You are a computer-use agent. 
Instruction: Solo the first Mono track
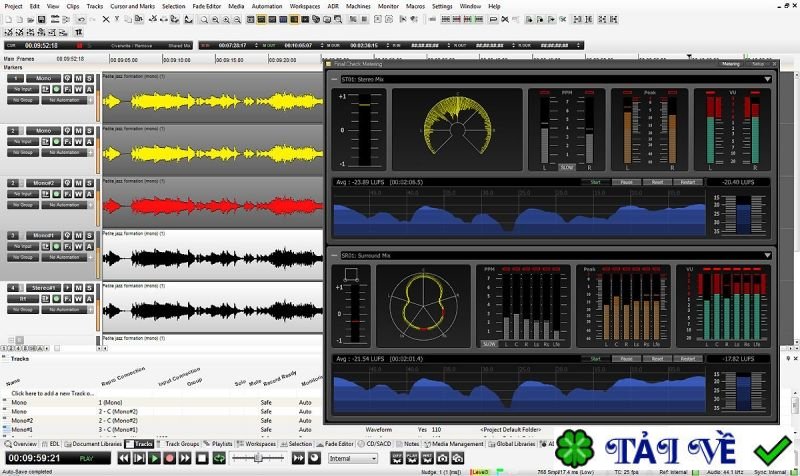89,78
